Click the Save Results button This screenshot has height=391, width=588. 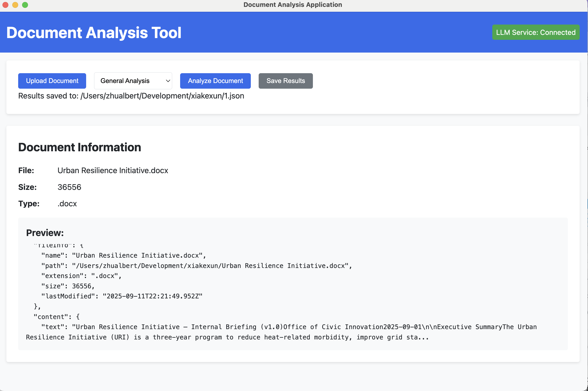tap(285, 81)
